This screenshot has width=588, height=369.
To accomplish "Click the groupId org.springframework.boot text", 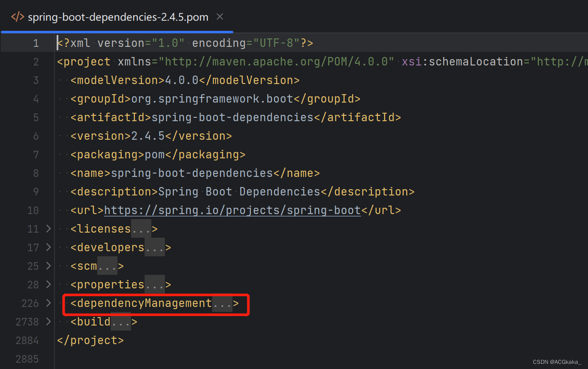I will click(216, 99).
